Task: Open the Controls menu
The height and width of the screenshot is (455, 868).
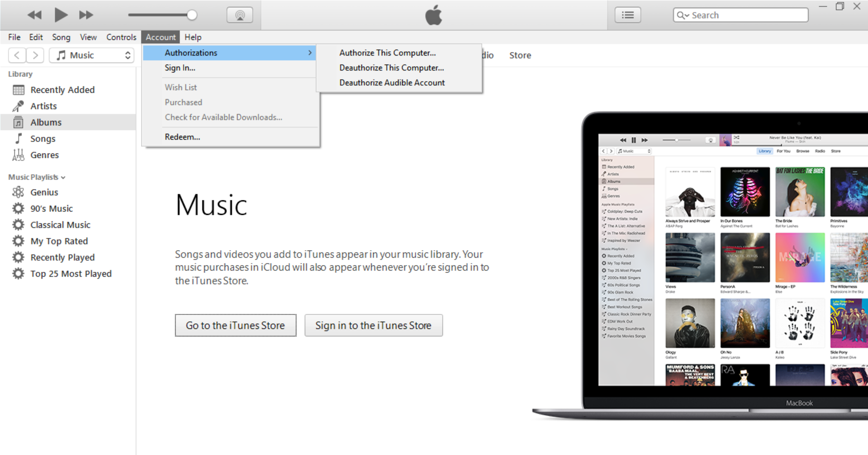Action: (x=121, y=37)
